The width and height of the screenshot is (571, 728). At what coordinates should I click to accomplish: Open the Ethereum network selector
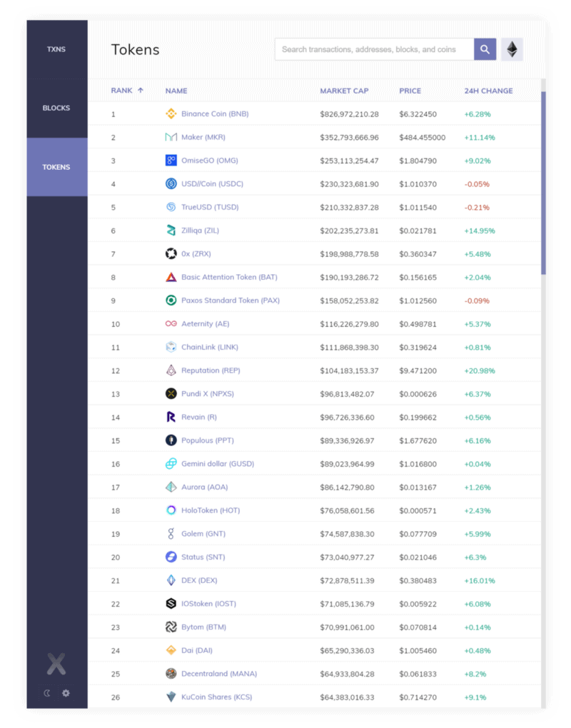click(512, 49)
